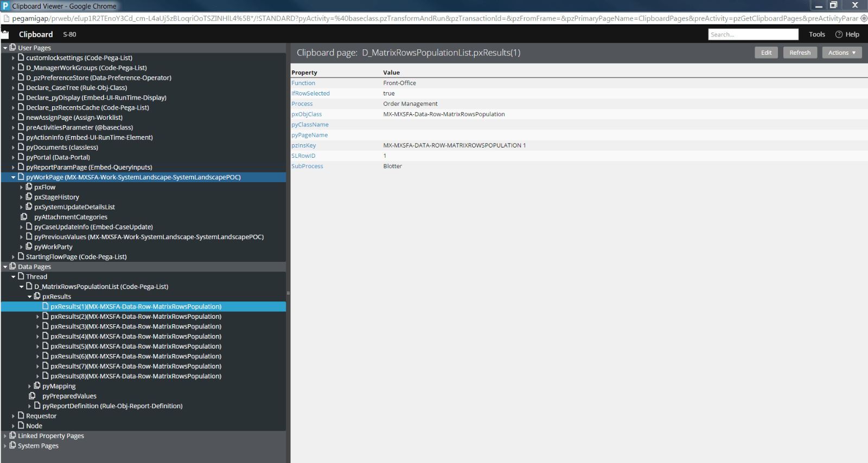Click the page-list icon beside pyWorkParty
The image size is (868, 463).
click(x=29, y=247)
